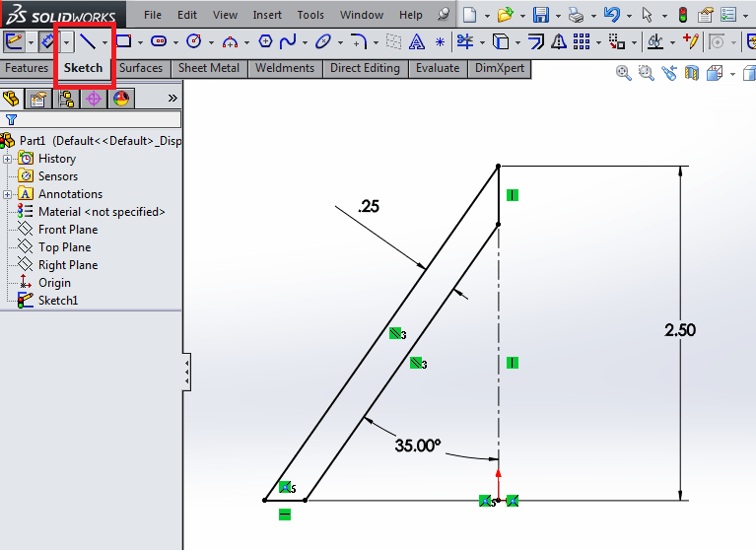This screenshot has width=756, height=550.
Task: Open the Insert menu
Action: [x=267, y=15]
